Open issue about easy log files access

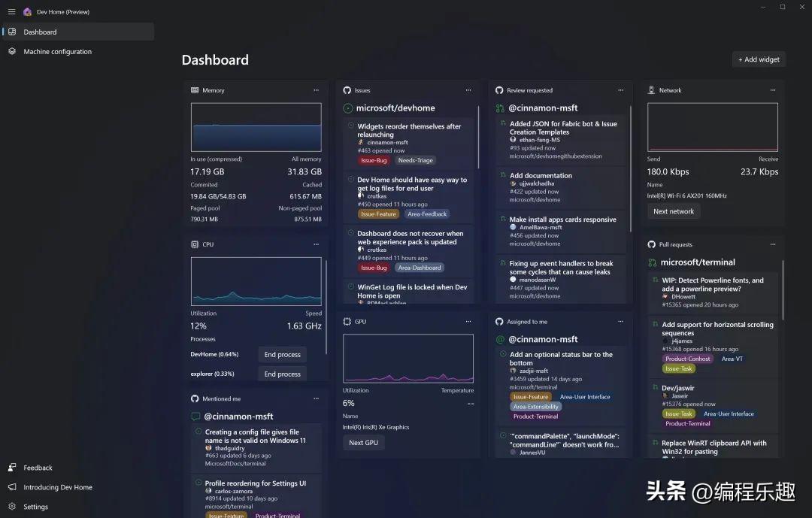tap(408, 197)
